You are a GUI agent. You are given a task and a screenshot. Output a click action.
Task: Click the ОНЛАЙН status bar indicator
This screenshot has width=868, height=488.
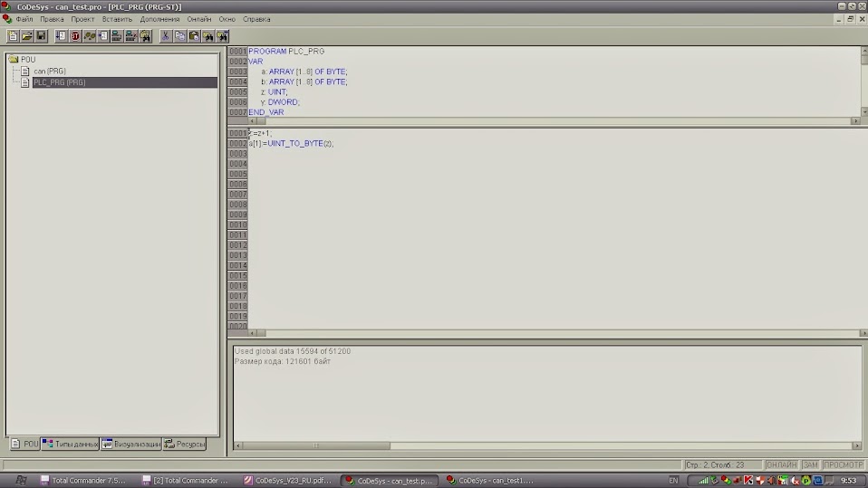[x=781, y=464]
